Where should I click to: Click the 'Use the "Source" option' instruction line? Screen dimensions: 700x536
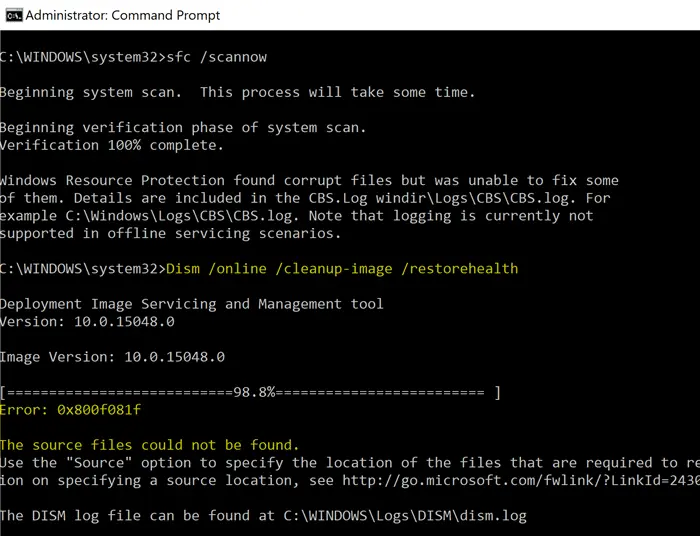tap(340, 463)
